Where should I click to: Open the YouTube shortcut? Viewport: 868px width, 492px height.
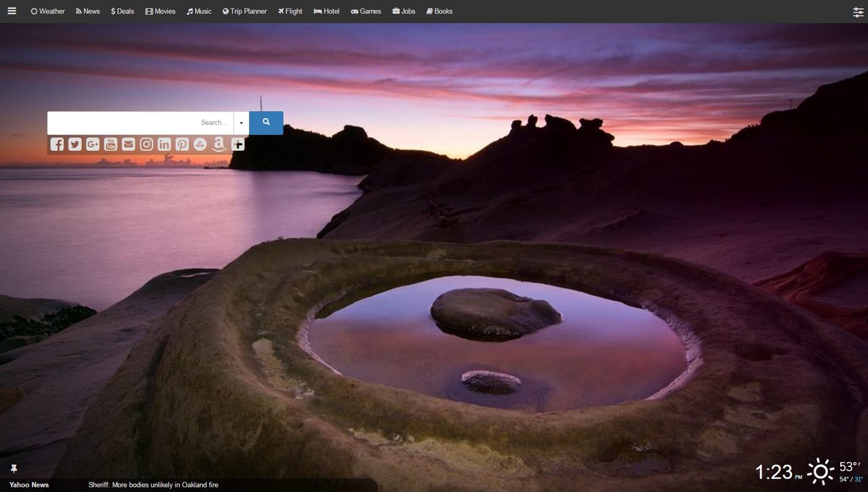[110, 144]
